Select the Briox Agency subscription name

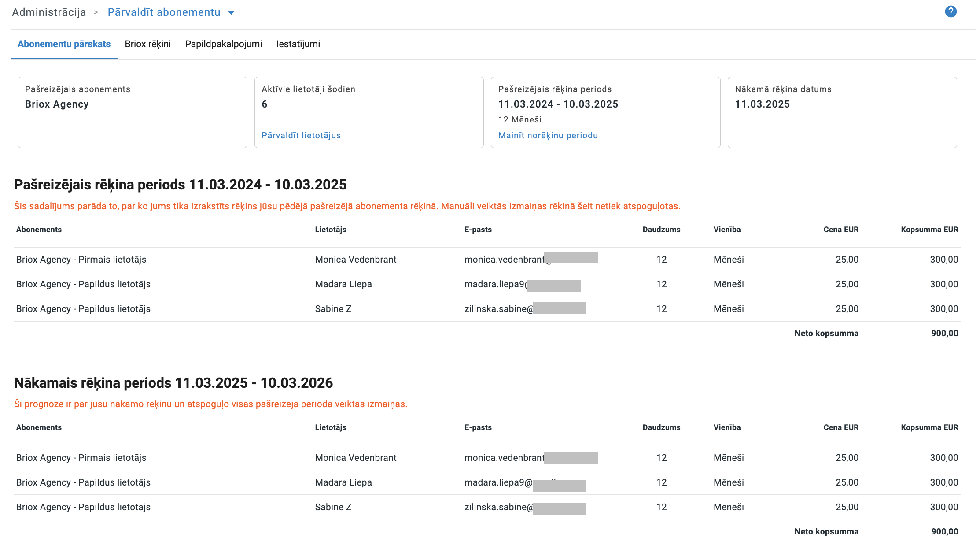57,104
